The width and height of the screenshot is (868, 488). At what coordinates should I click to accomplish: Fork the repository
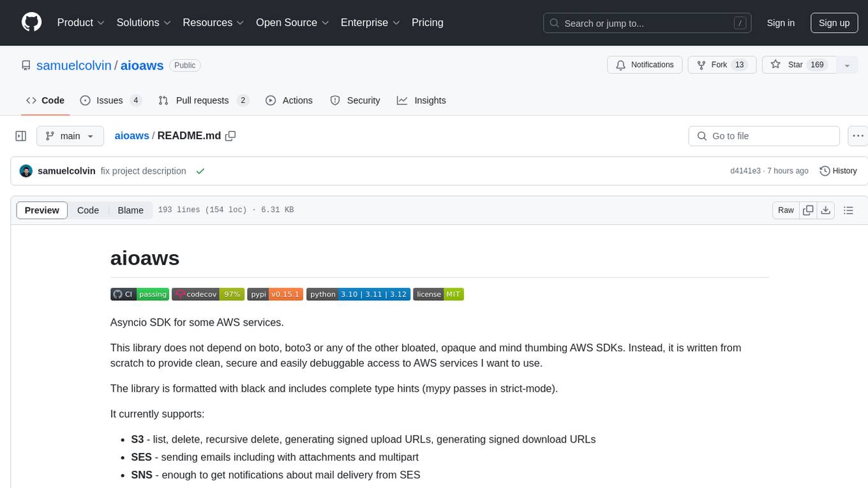(722, 65)
